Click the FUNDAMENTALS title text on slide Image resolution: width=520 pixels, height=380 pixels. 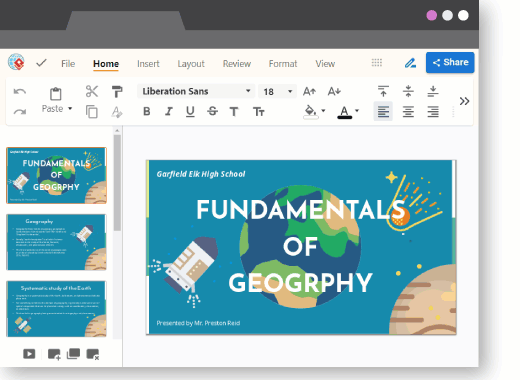[301, 210]
